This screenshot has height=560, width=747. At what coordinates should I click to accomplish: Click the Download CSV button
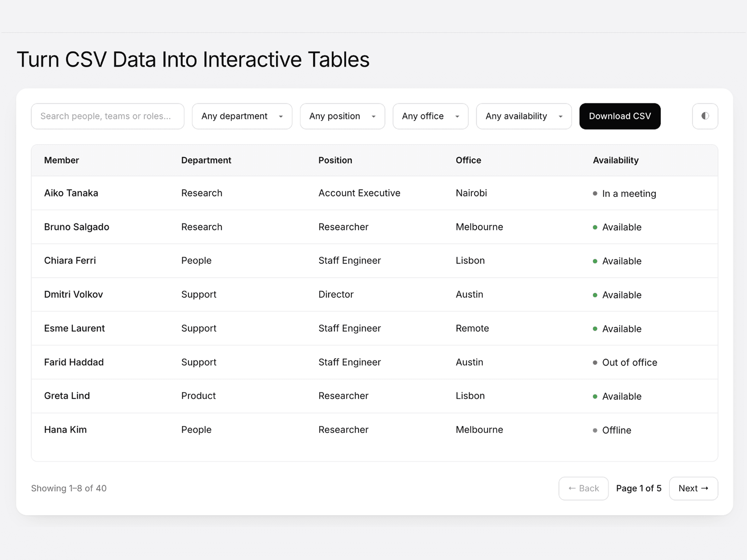[620, 116]
